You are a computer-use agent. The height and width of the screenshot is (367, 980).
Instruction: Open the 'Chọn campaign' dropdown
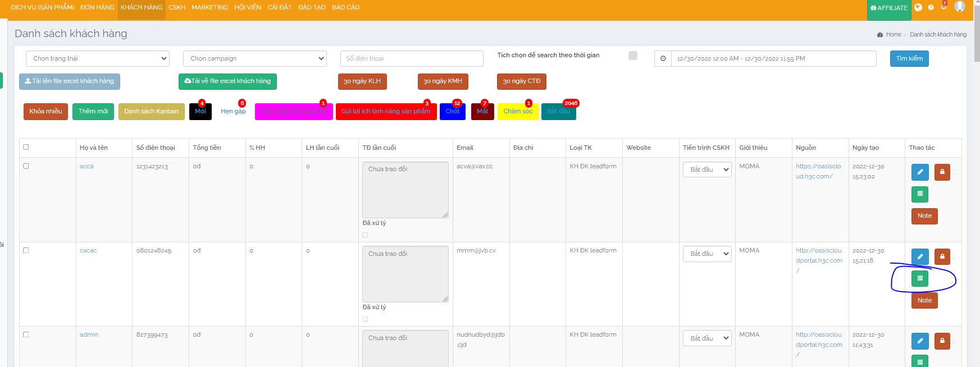(255, 58)
